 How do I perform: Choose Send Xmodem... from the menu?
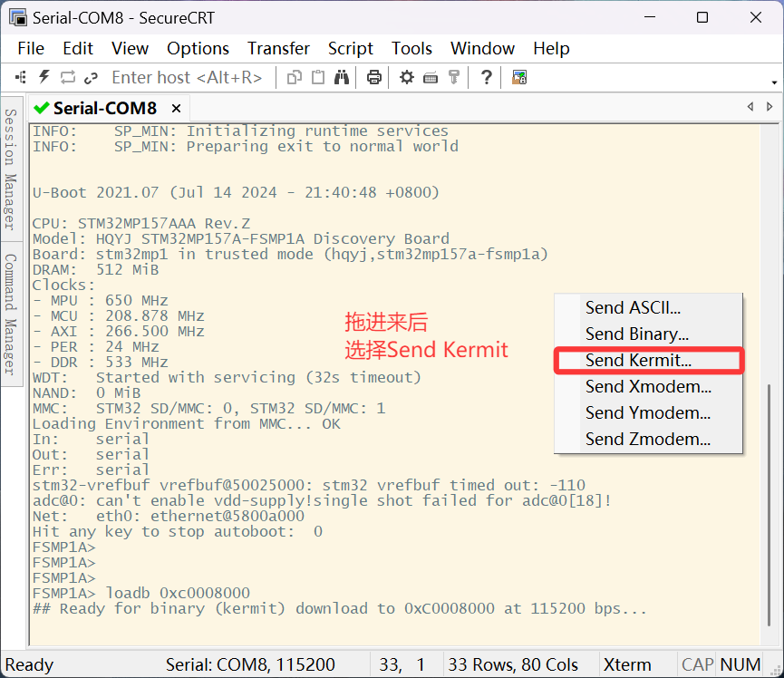coord(649,386)
